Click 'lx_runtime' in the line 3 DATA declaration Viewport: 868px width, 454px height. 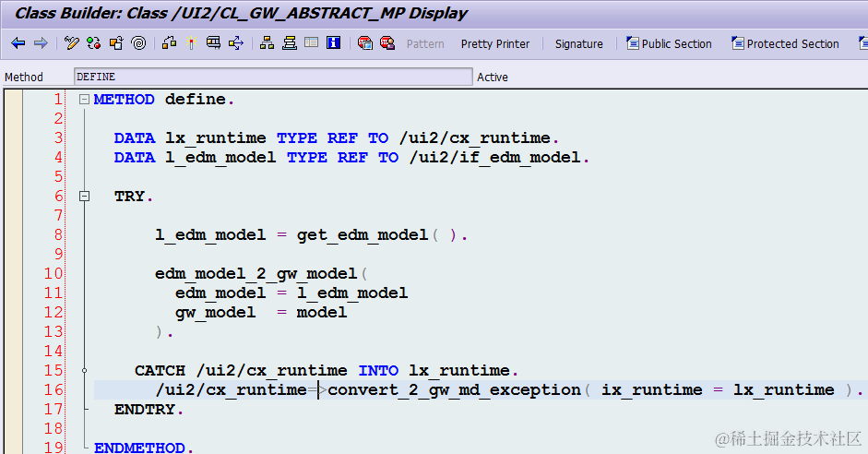click(x=215, y=137)
